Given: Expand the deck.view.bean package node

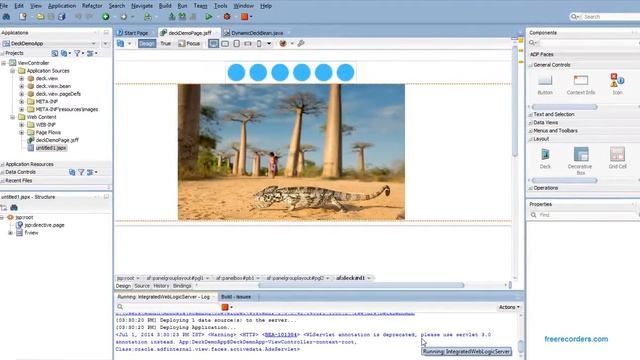Looking at the screenshot, I should tap(22, 86).
